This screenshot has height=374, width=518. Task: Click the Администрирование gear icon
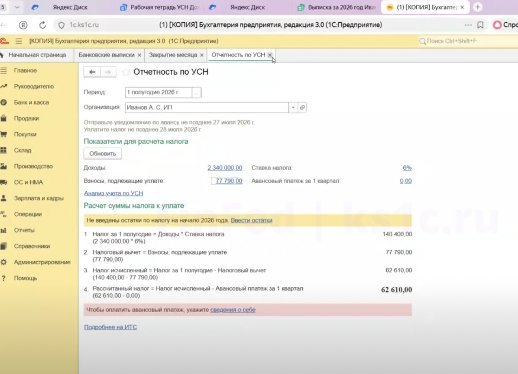(x=3, y=262)
